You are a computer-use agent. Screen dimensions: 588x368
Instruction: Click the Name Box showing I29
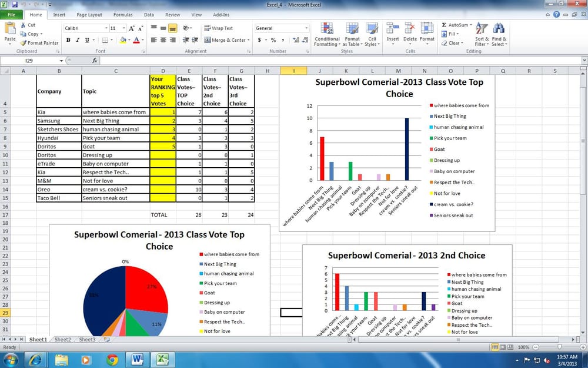[x=29, y=61]
